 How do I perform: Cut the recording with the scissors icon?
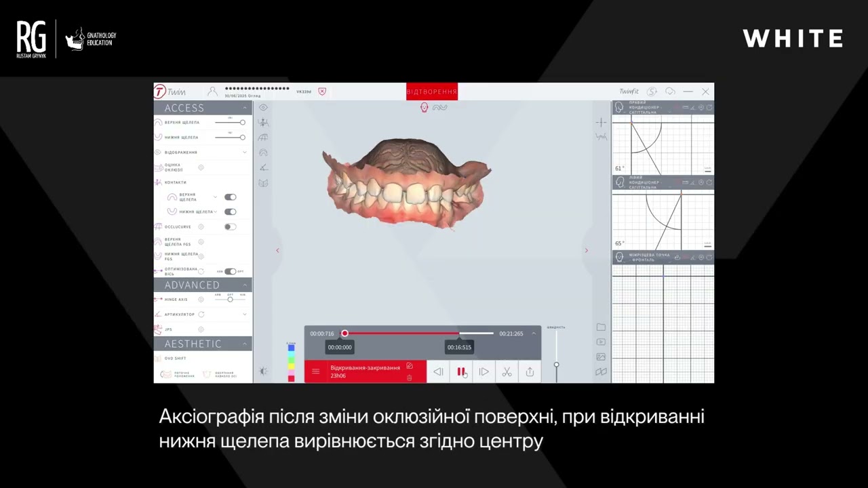point(507,371)
